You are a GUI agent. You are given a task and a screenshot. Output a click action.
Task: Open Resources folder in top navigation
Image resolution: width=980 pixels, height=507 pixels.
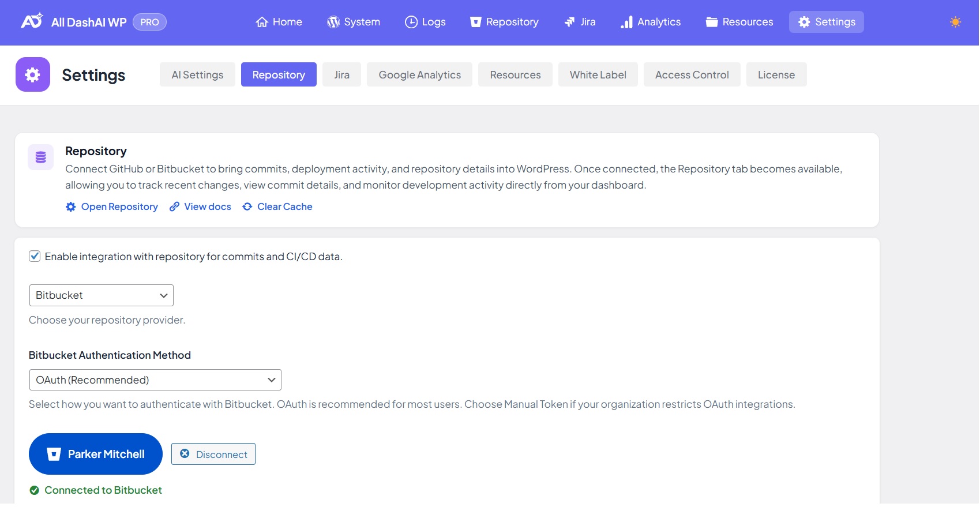[739, 22]
